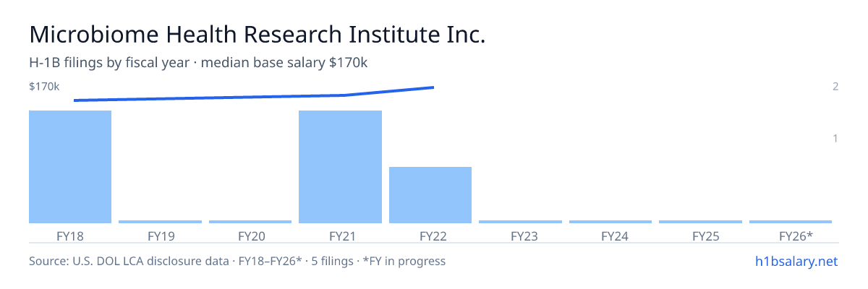Click the FY18 filings bar
This screenshot has height=289, width=868.
click(70, 167)
